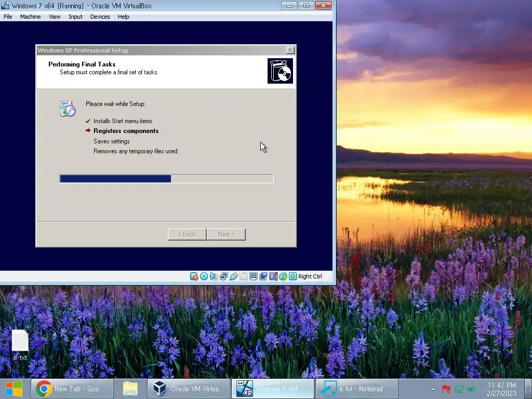This screenshot has height=399, width=532.
Task: Click the recording status icon
Action: [263, 276]
